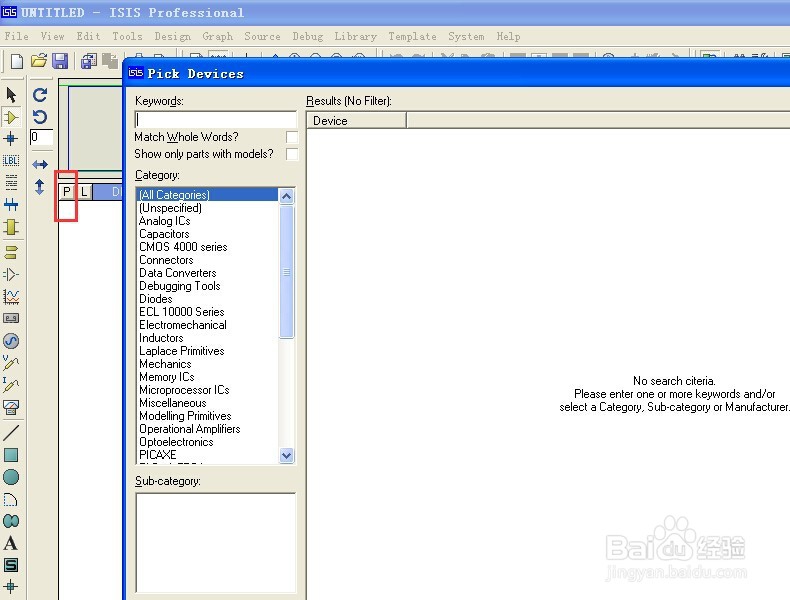Select the Junction Dot tool
This screenshot has height=600, width=790.
[x=11, y=139]
